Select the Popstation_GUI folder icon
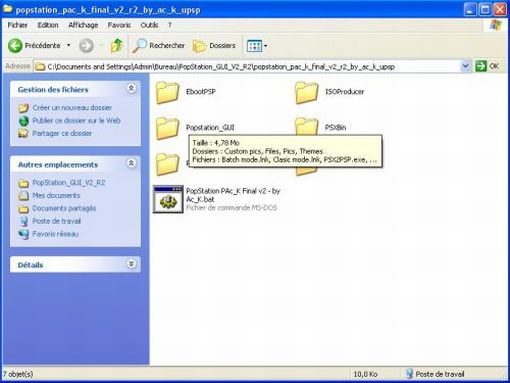Image resolution: width=510 pixels, height=383 pixels. [x=167, y=128]
